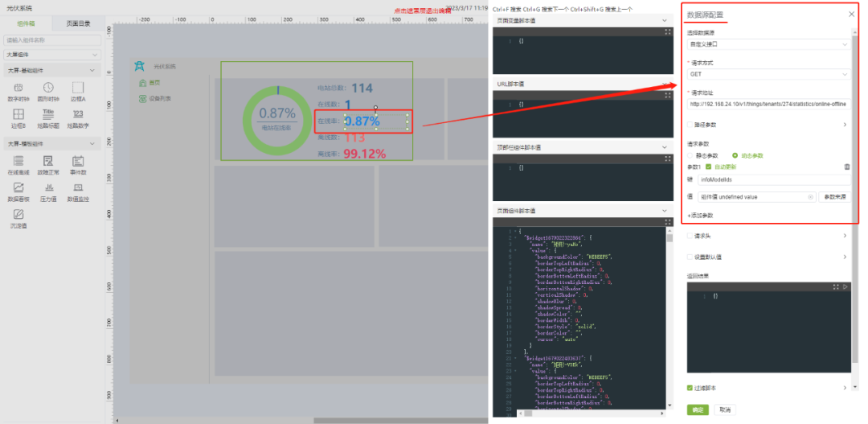This screenshot has height=424, width=868.
Task: Select the 动态参数 radio option
Action: click(735, 155)
